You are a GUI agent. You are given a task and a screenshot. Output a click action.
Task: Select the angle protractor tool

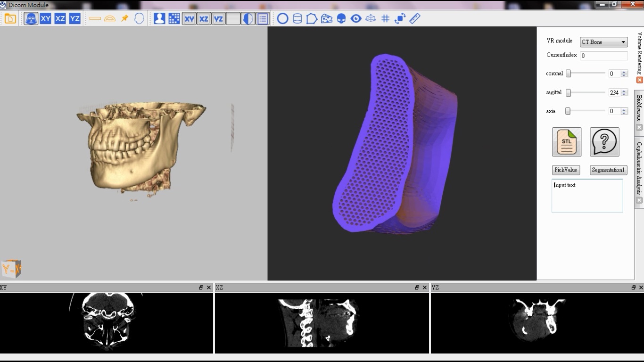[x=110, y=19]
